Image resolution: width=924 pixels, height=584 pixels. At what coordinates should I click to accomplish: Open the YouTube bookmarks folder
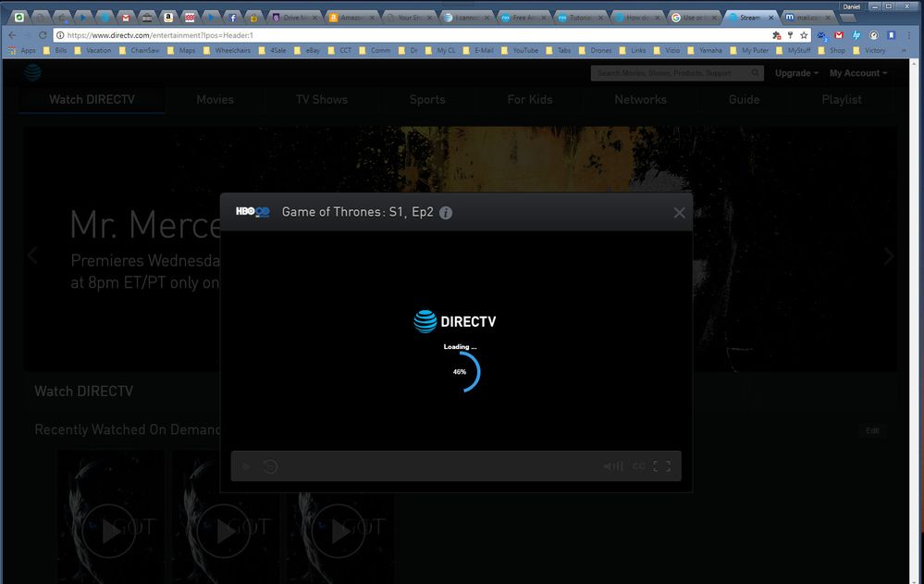(524, 51)
